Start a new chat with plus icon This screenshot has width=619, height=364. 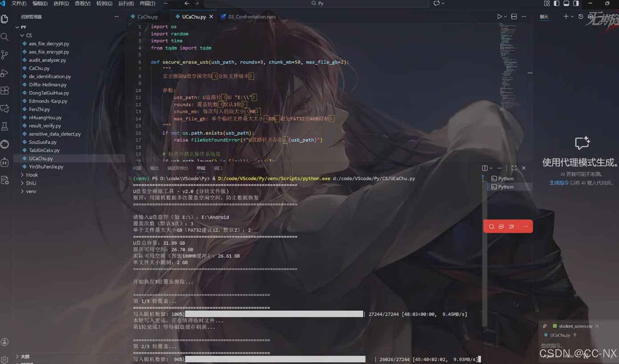coord(566,16)
